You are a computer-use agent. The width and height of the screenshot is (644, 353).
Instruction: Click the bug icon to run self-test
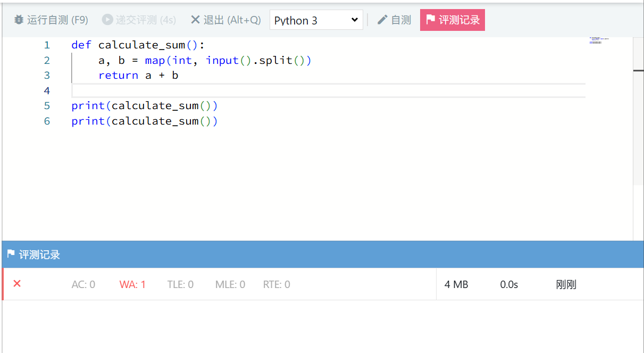(19, 20)
